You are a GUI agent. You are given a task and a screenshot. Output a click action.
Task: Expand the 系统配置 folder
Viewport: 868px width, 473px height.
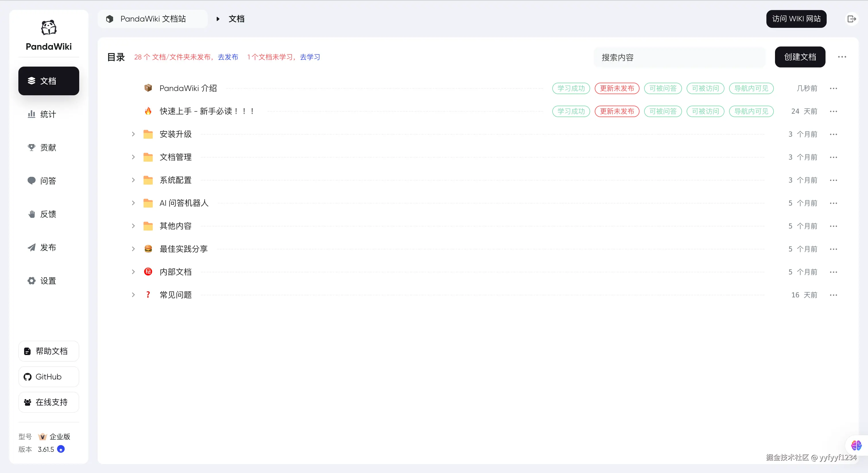click(x=133, y=180)
